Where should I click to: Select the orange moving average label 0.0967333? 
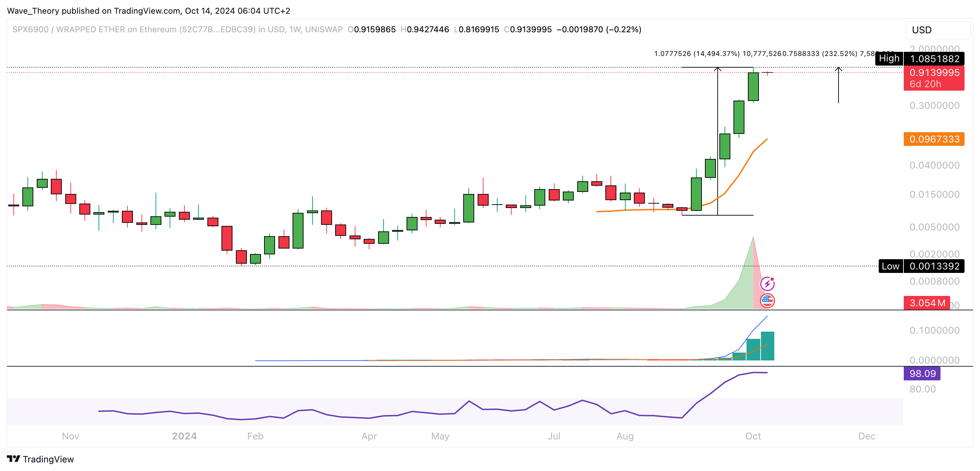(x=934, y=139)
